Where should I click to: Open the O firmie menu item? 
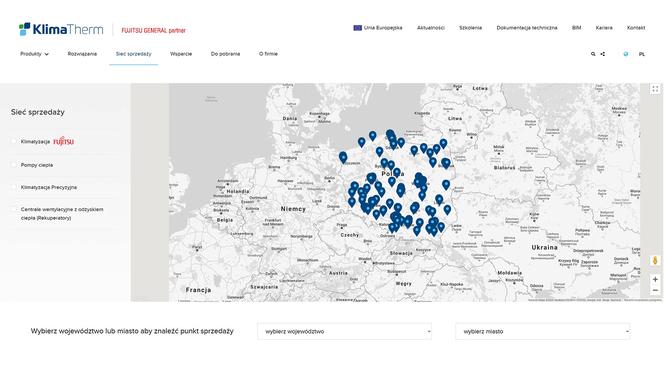pyautogui.click(x=268, y=54)
